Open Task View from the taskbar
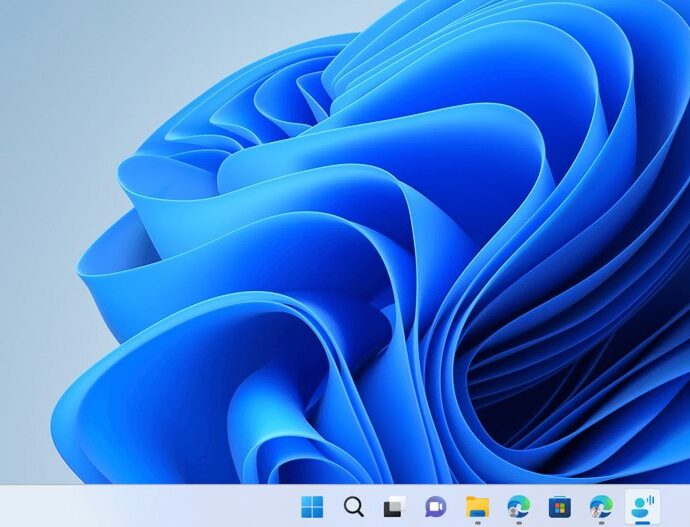The image size is (690, 527). click(394, 506)
